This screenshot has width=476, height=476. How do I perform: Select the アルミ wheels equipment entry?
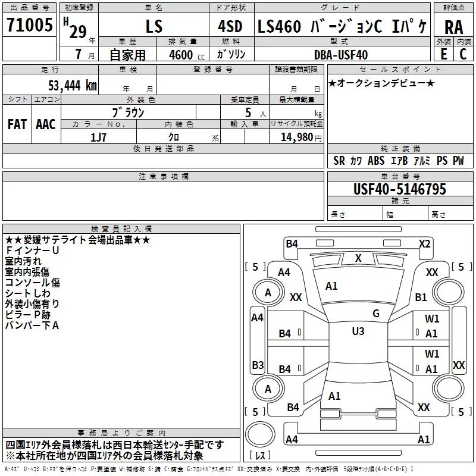pyautogui.click(x=422, y=161)
